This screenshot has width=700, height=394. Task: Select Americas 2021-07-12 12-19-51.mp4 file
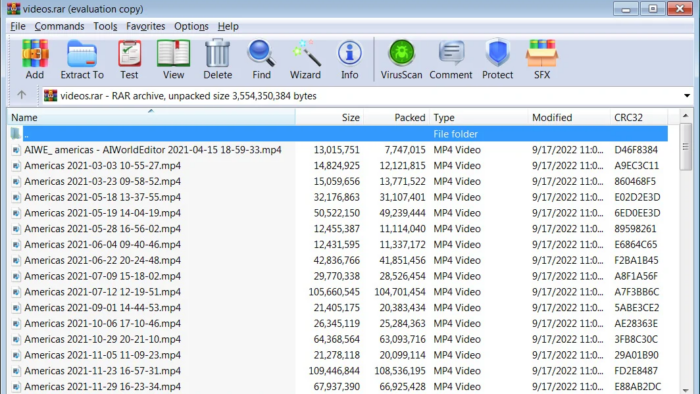pos(103,292)
